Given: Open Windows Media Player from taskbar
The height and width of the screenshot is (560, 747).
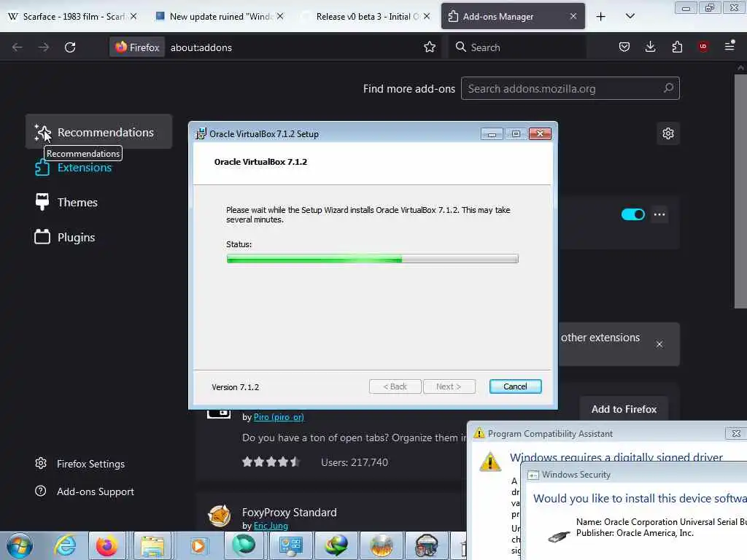Looking at the screenshot, I should tap(198, 545).
